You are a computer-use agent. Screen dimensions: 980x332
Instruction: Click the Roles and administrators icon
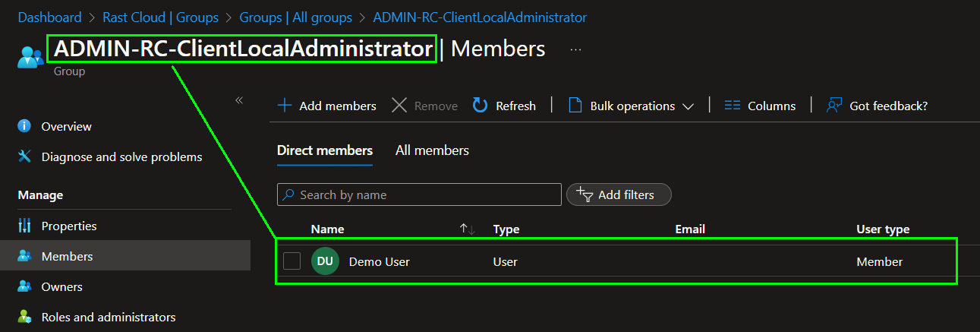coord(24,317)
